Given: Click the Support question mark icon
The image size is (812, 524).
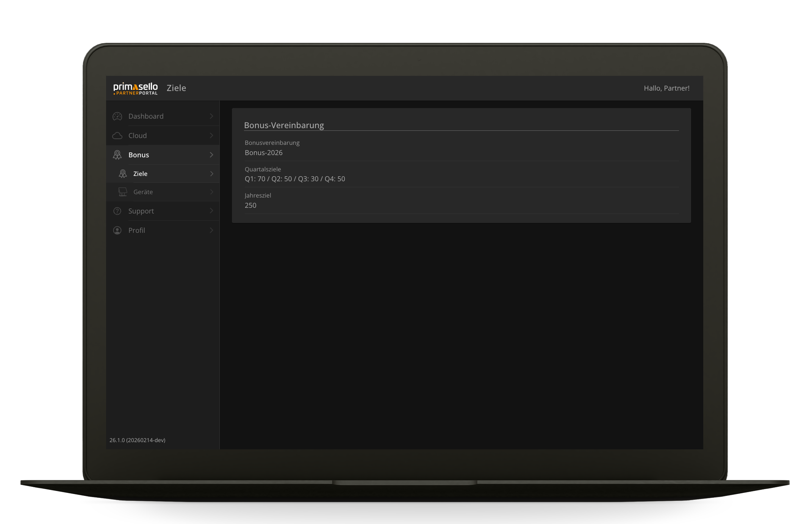Looking at the screenshot, I should 117,211.
